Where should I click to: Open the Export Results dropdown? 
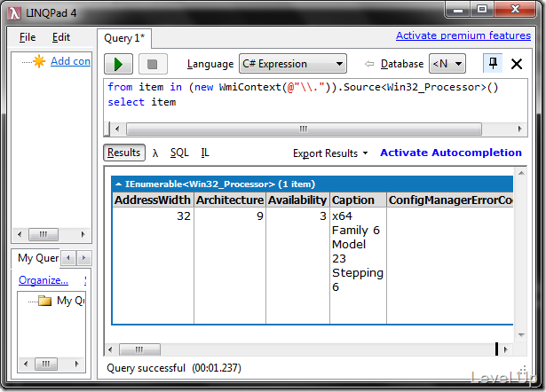pos(329,153)
